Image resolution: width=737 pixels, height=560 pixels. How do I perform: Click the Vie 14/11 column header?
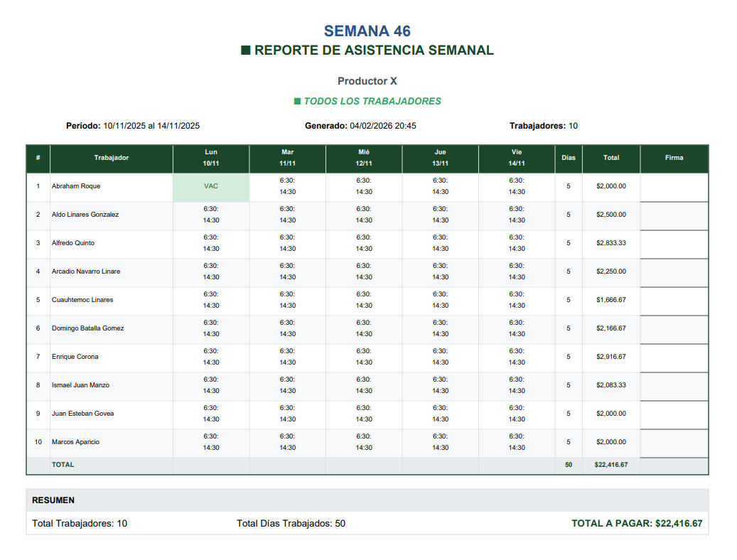pos(517,158)
